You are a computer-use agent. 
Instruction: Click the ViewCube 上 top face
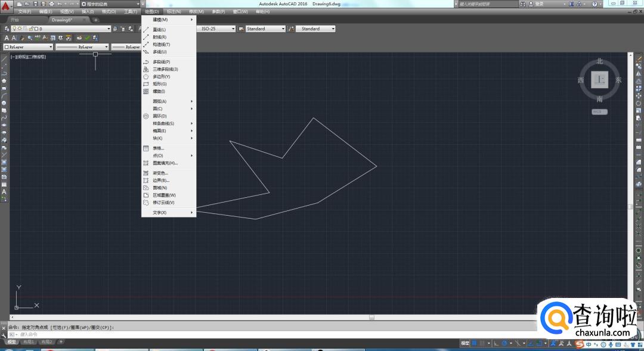pyautogui.click(x=600, y=79)
